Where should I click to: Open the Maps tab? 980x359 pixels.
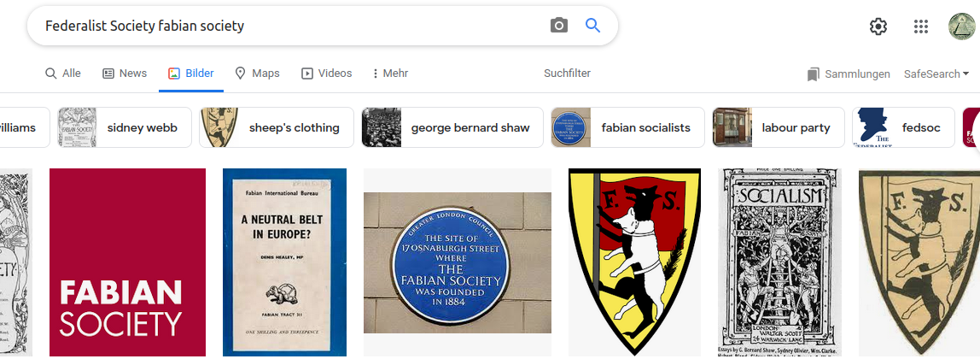pos(257,74)
